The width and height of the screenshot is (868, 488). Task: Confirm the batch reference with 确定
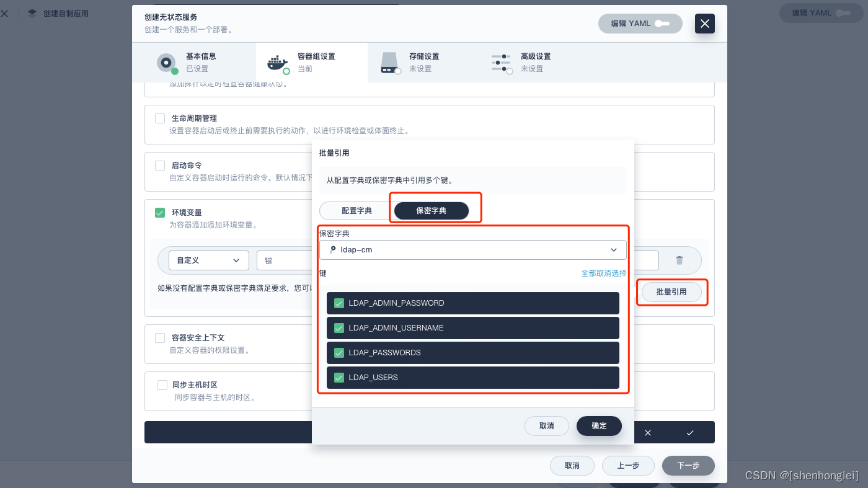coord(599,426)
